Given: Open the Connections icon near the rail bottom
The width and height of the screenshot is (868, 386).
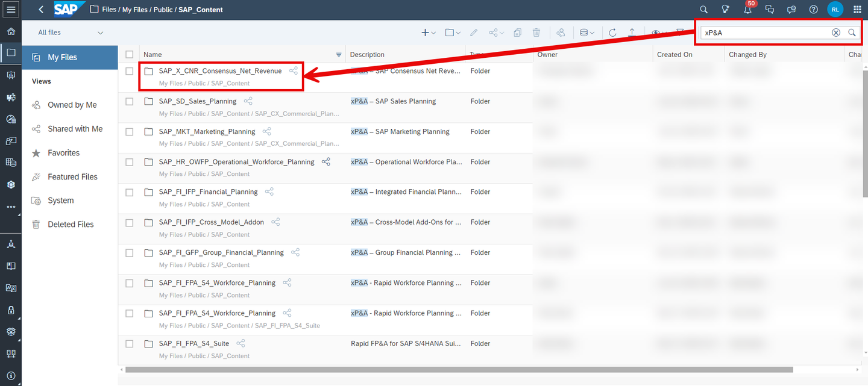Looking at the screenshot, I should [11, 353].
